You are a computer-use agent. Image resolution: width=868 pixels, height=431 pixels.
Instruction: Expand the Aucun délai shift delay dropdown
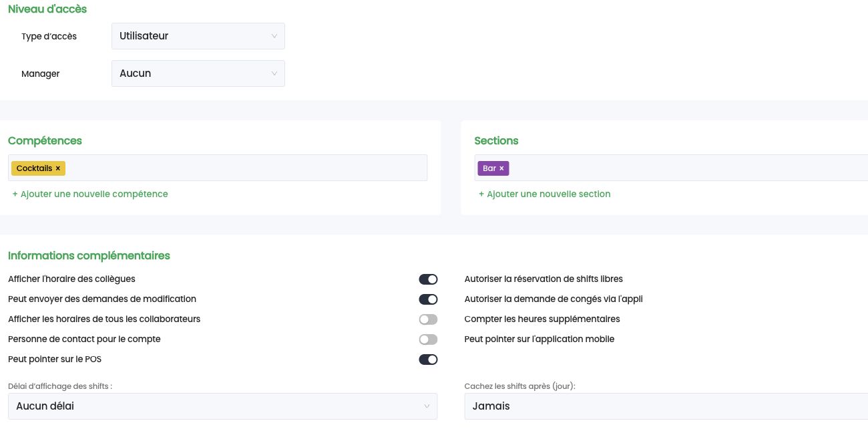click(223, 406)
